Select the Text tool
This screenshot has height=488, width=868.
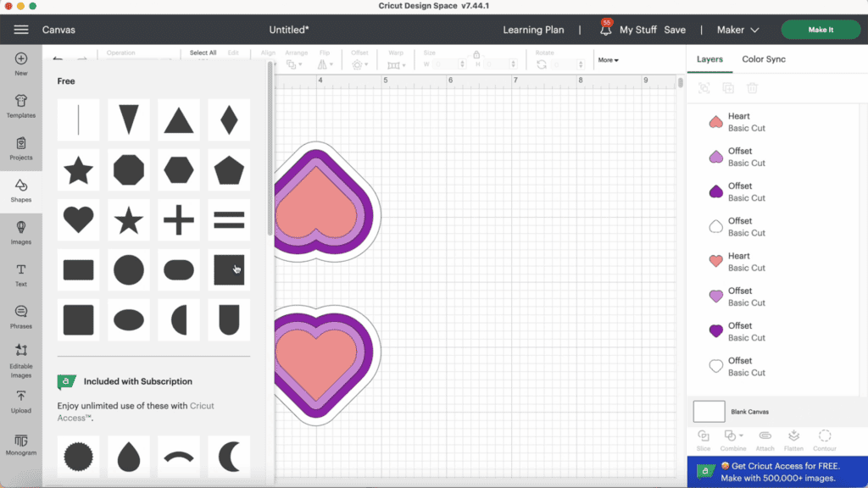click(x=21, y=275)
